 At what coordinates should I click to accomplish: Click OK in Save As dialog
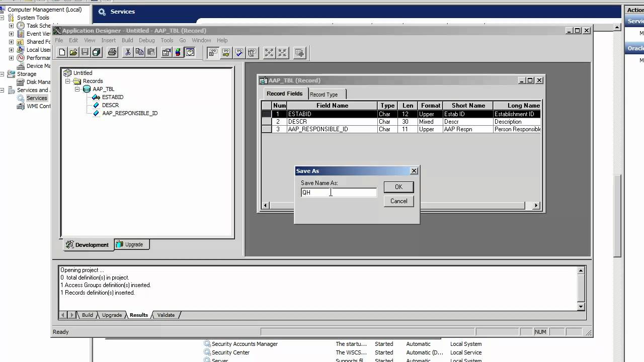398,187
